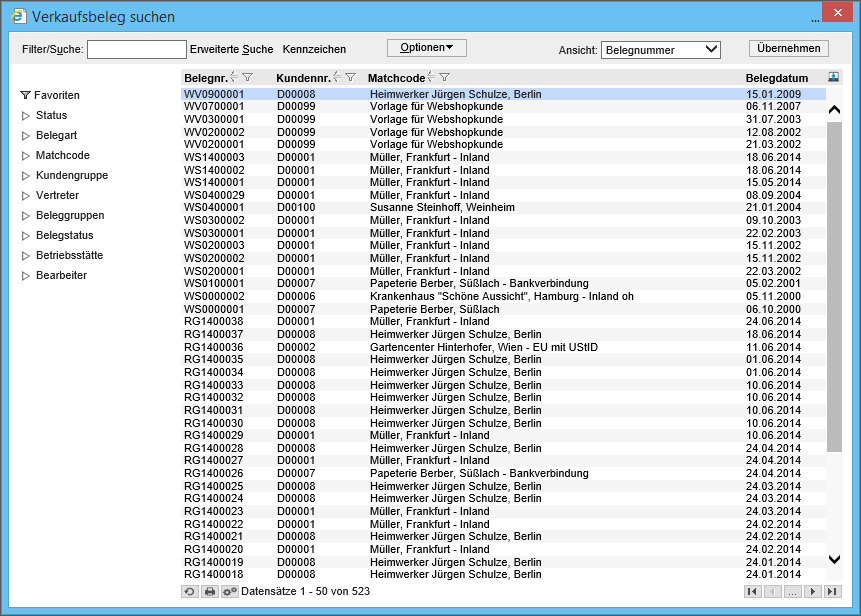Sort the table by Kundennr. column

pyautogui.click(x=337, y=77)
